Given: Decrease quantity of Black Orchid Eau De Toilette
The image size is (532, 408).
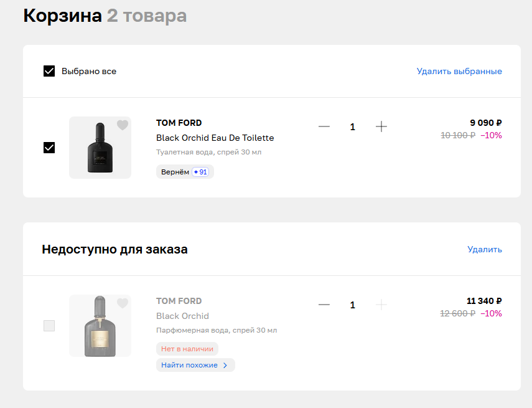Looking at the screenshot, I should pyautogui.click(x=324, y=126).
